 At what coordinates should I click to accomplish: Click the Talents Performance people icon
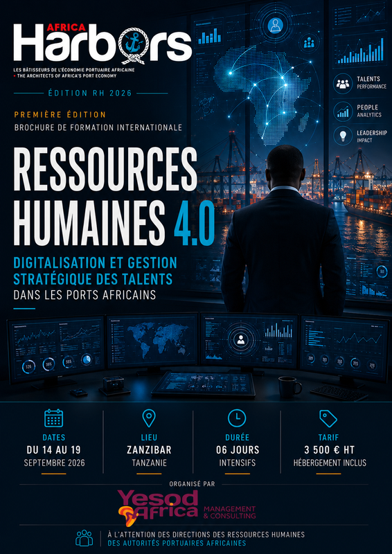tap(343, 83)
